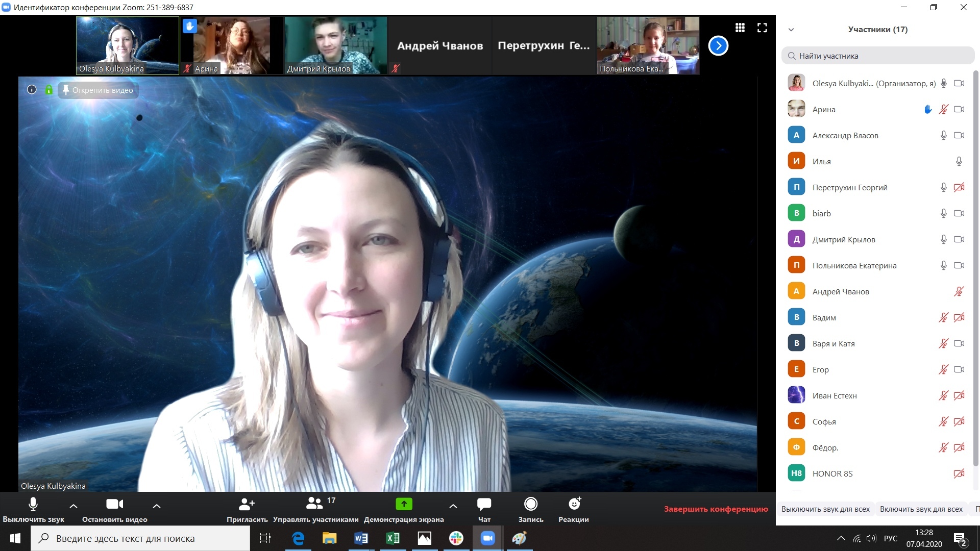Open Чат chat icon
The image size is (980, 551).
[x=484, y=504]
